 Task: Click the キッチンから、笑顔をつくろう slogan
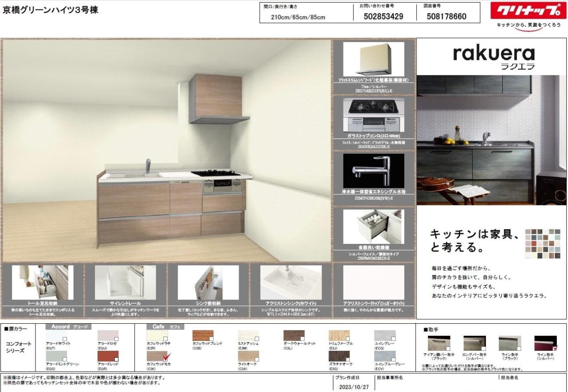click(x=529, y=25)
